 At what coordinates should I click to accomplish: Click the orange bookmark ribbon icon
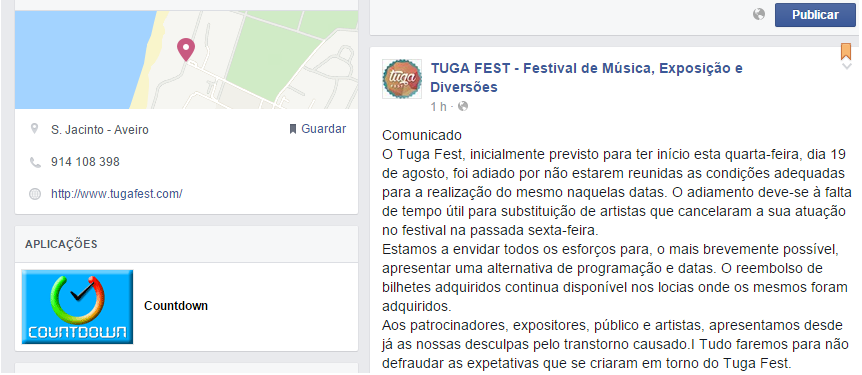pyautogui.click(x=846, y=51)
